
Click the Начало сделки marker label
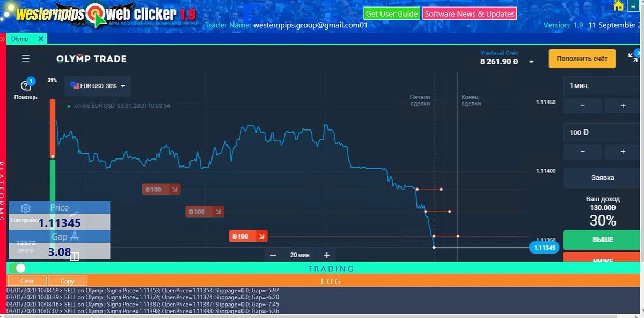(x=420, y=100)
